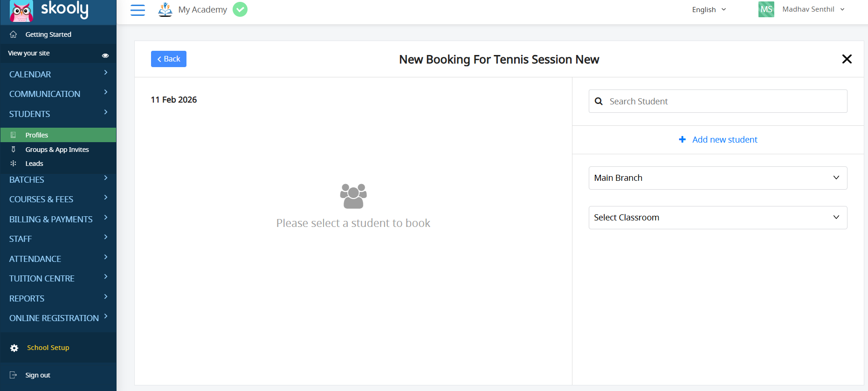Open the Main Branch dropdown
868x391 pixels.
pyautogui.click(x=717, y=178)
